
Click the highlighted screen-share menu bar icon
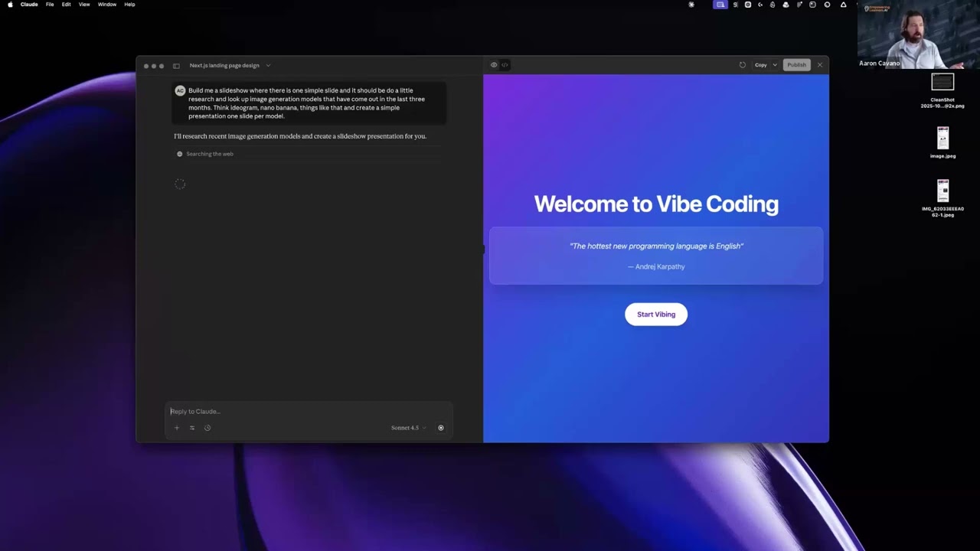coord(720,5)
